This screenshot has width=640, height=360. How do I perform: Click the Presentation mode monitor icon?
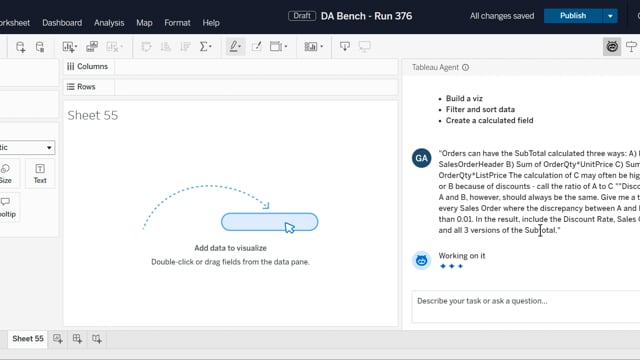364,47
